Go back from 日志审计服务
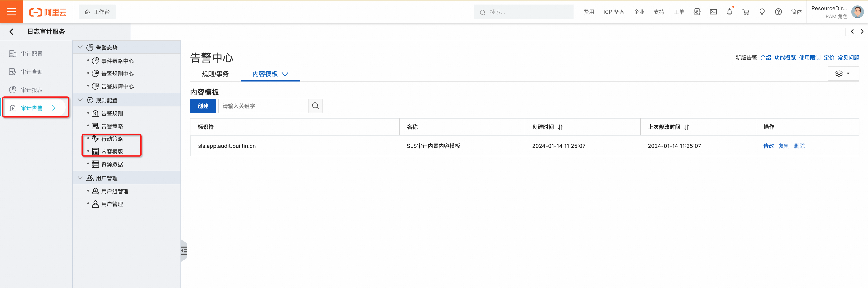 pyautogui.click(x=12, y=32)
